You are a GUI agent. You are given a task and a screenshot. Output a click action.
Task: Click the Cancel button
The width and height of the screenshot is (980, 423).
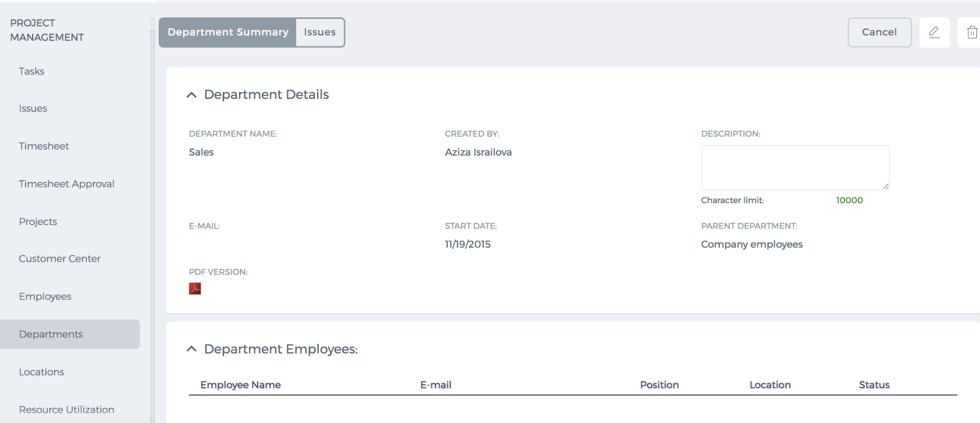tap(879, 32)
